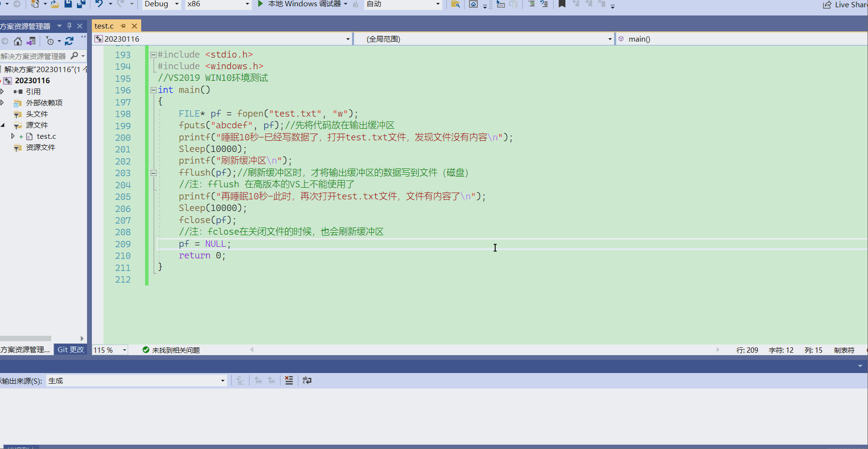Toggle a bookmark on the current line

(562, 4)
